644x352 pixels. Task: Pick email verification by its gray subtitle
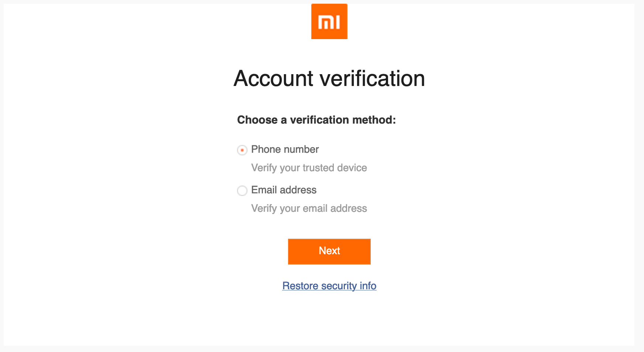309,208
